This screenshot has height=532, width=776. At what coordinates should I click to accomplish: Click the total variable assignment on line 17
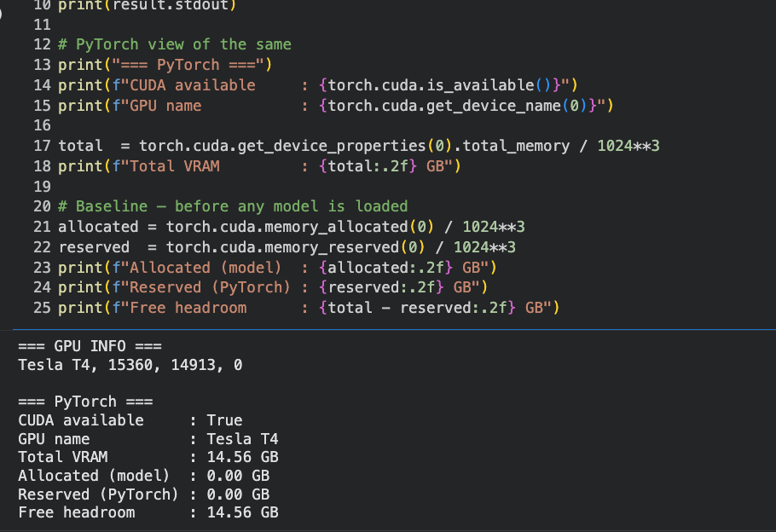point(80,146)
